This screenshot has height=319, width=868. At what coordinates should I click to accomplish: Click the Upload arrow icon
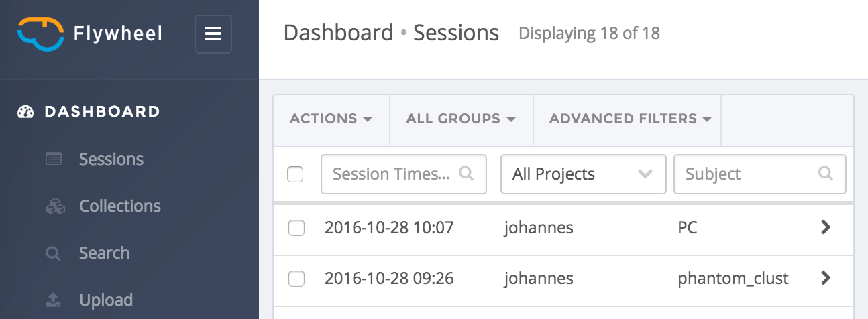tap(54, 300)
